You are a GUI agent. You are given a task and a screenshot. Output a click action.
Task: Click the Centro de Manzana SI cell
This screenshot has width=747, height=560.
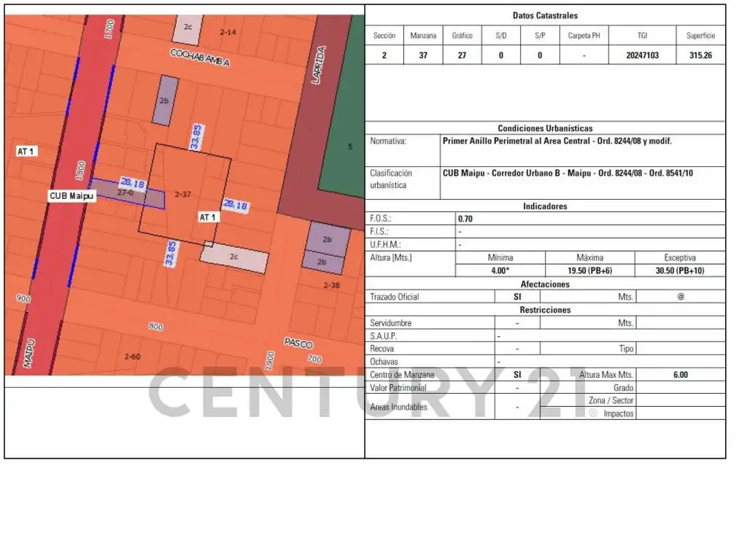coord(517,375)
